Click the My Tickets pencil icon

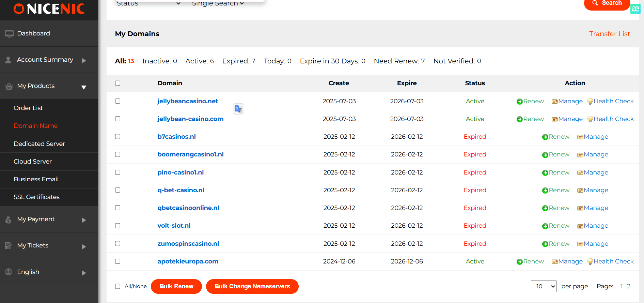9,246
